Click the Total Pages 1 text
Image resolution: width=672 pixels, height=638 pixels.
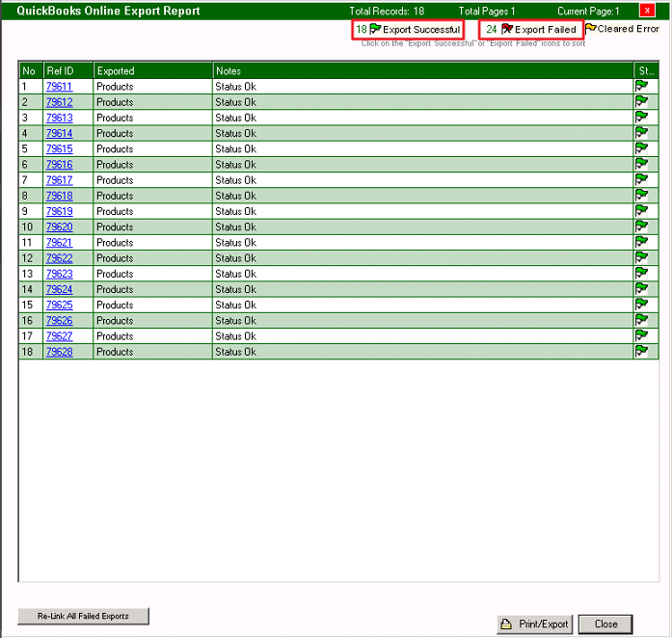click(x=487, y=11)
